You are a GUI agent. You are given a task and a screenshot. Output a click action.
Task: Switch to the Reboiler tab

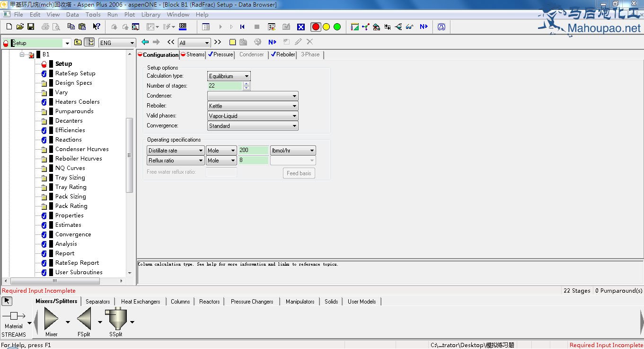(283, 54)
